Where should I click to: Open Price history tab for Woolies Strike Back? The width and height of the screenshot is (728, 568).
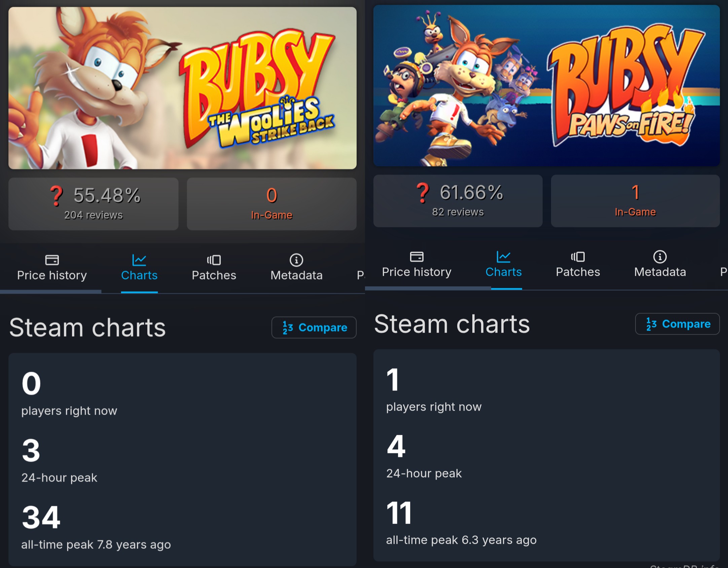[x=52, y=275]
